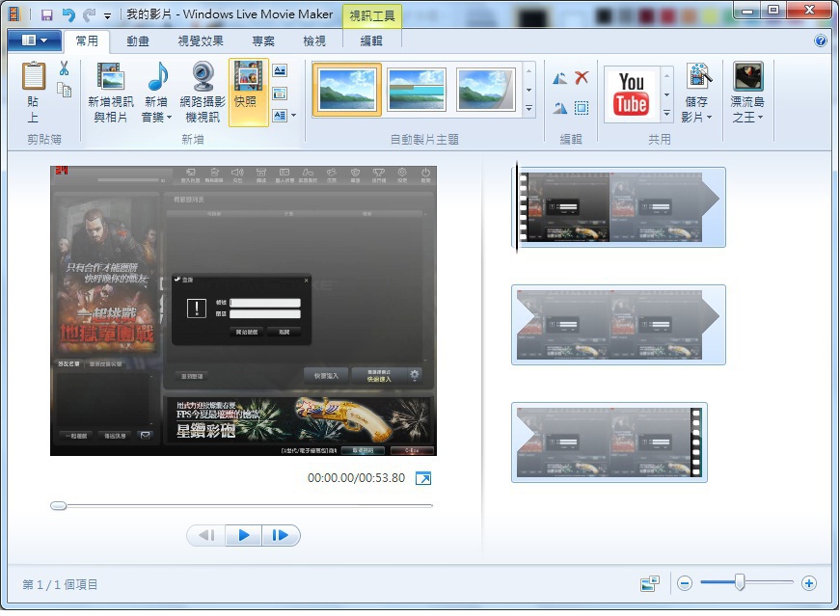Add credits with the bottom text icon
The height and width of the screenshot is (616, 840).
(280, 115)
